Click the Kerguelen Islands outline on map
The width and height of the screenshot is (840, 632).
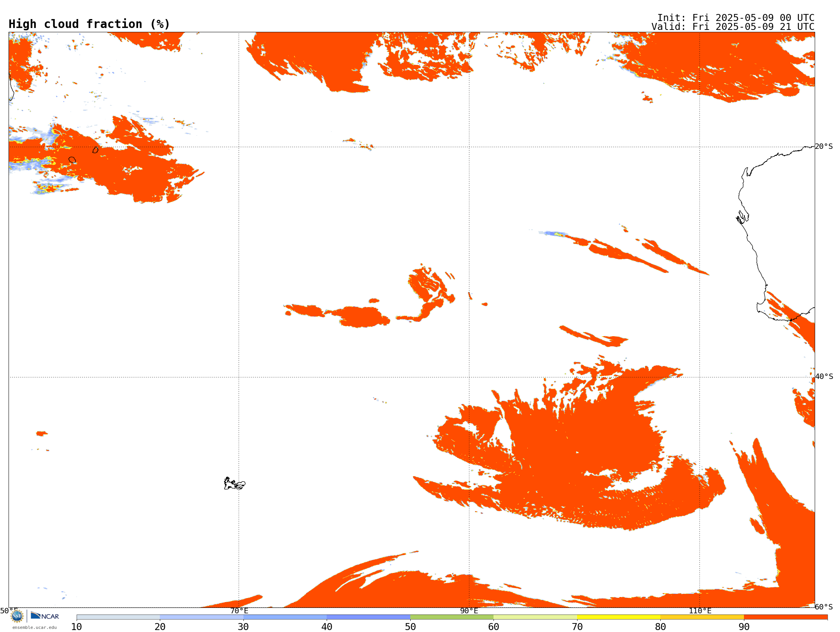(234, 484)
